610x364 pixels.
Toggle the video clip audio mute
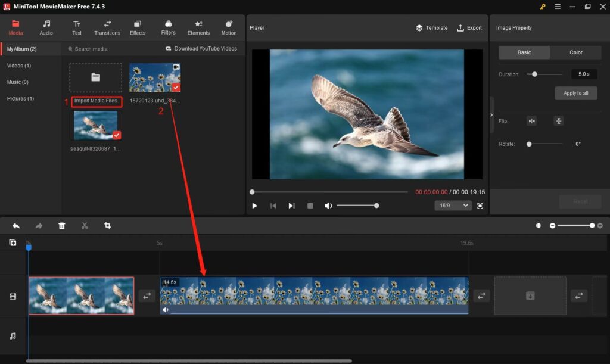[x=165, y=310]
